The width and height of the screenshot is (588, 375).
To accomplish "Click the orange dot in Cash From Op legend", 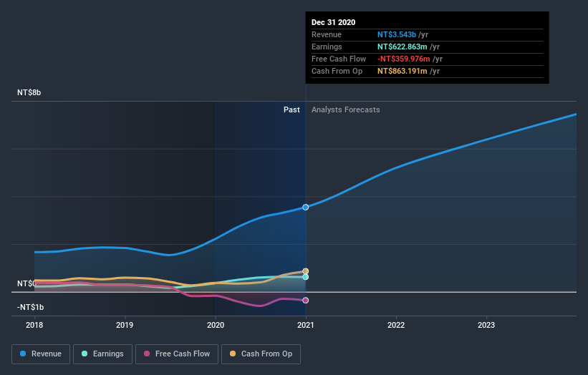I will click(x=233, y=354).
